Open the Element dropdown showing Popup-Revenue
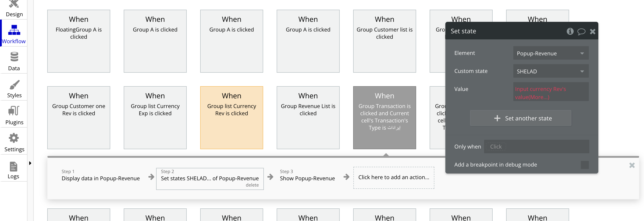Image resolution: width=644 pixels, height=221 pixels. click(x=551, y=53)
